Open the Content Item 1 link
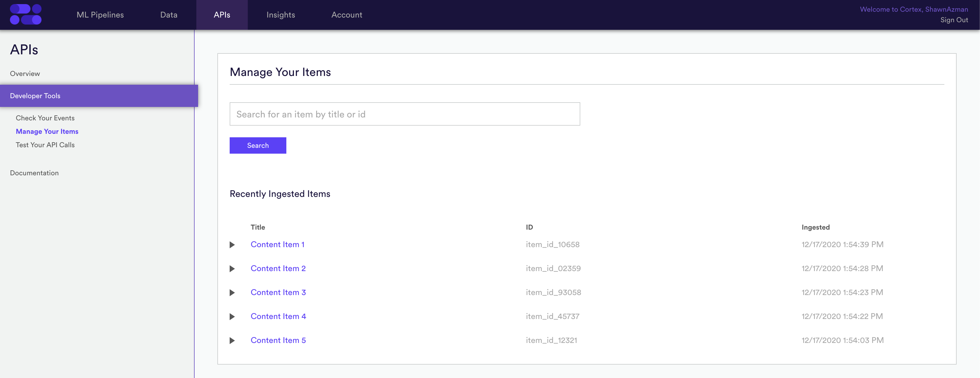Image resolution: width=980 pixels, height=378 pixels. click(x=277, y=245)
